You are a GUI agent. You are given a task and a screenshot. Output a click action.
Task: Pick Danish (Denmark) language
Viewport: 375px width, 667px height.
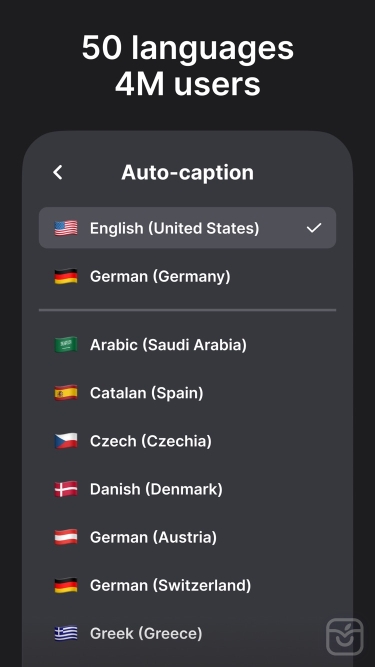188,489
